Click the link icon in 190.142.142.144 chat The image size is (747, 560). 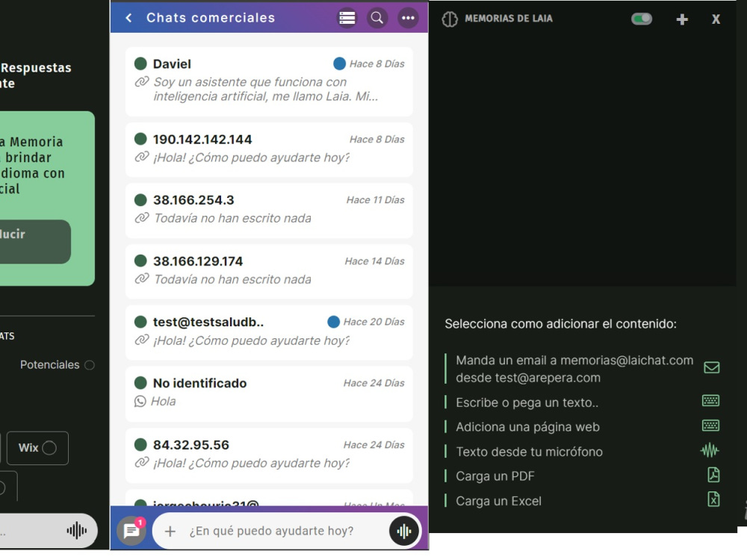(141, 157)
